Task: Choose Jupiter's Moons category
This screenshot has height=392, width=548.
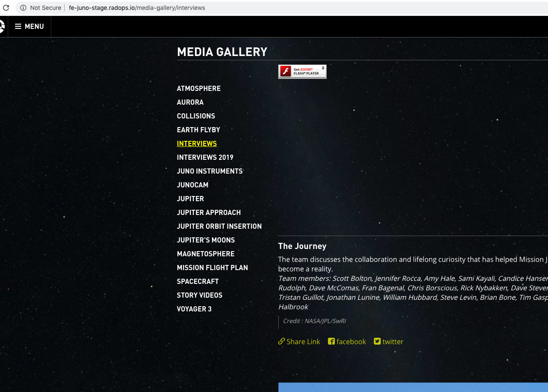Action: point(206,240)
